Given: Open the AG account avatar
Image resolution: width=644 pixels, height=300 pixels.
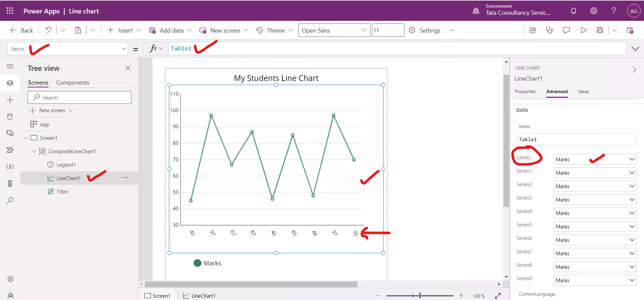Looking at the screenshot, I should pos(634,11).
